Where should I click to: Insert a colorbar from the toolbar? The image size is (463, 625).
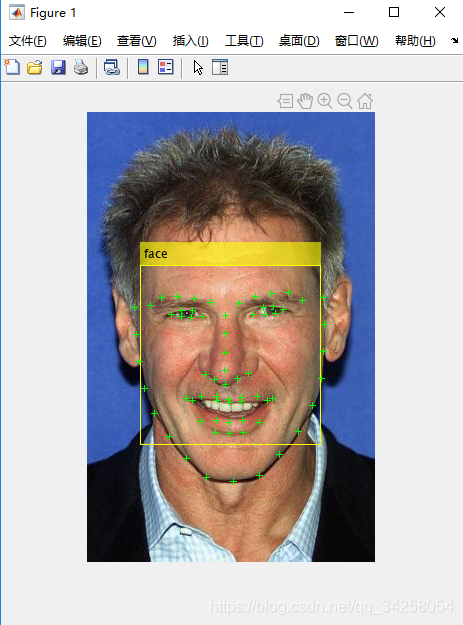pyautogui.click(x=143, y=67)
